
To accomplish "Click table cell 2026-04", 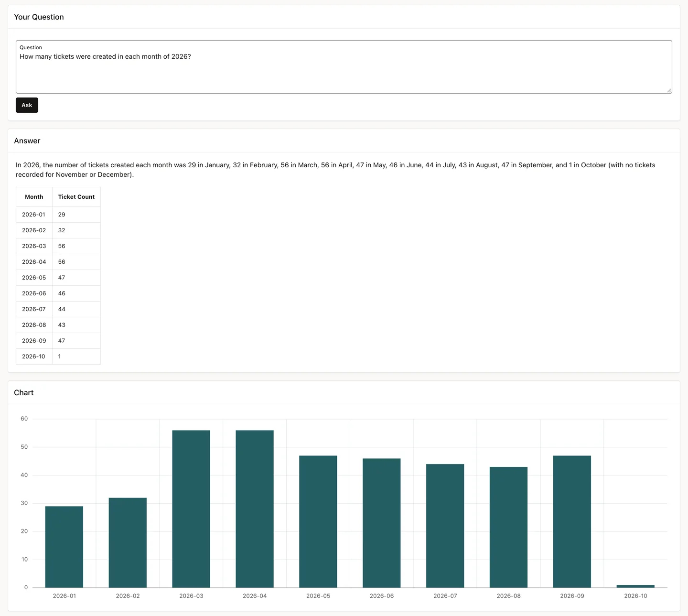I will (34, 262).
